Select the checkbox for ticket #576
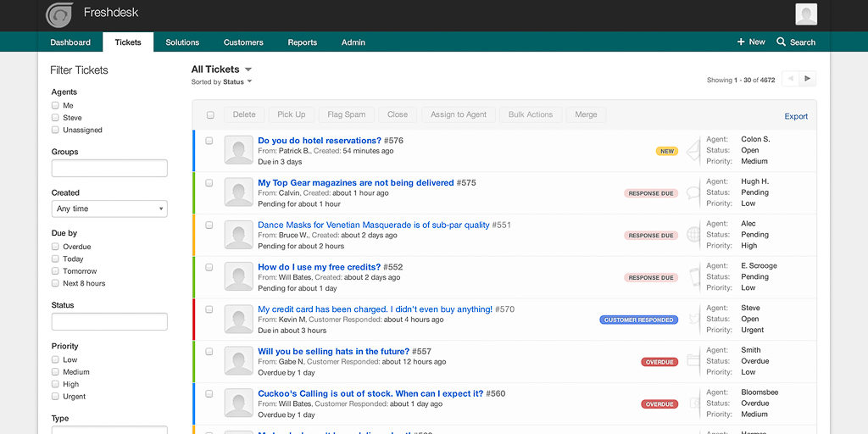868x434 pixels. (209, 141)
